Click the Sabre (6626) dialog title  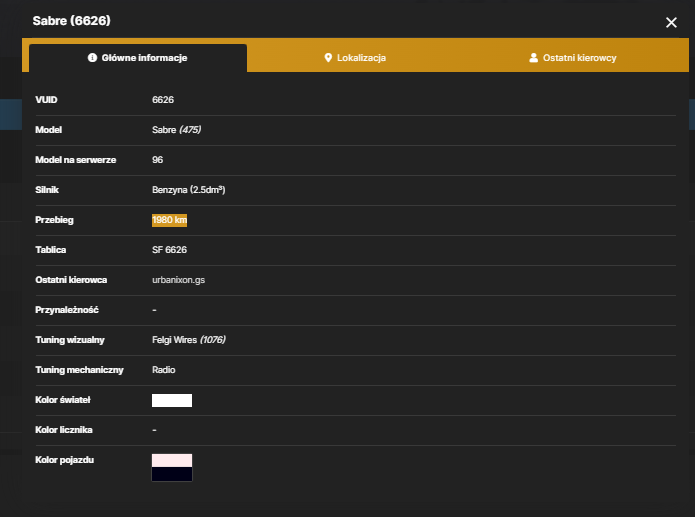coord(71,21)
